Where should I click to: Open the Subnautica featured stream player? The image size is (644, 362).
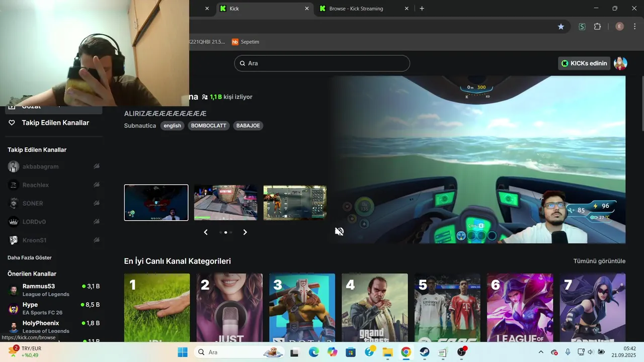pos(478,160)
